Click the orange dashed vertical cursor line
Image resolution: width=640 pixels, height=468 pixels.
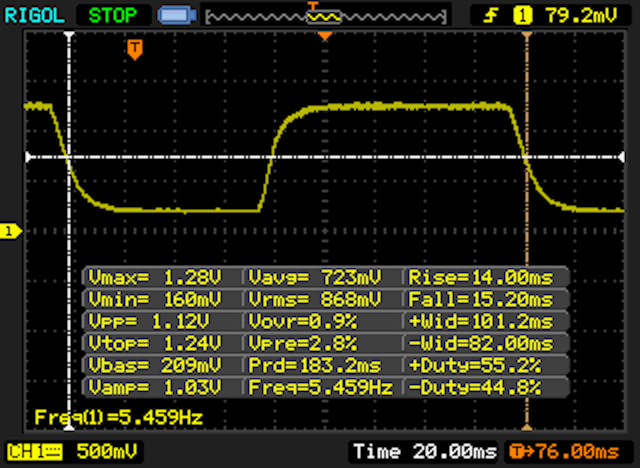tap(527, 231)
